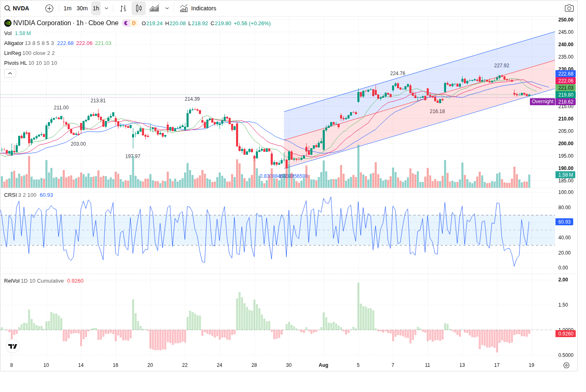Click the 60.93 CRSI value label
This screenshot has height=392, width=586.
tap(565, 222)
